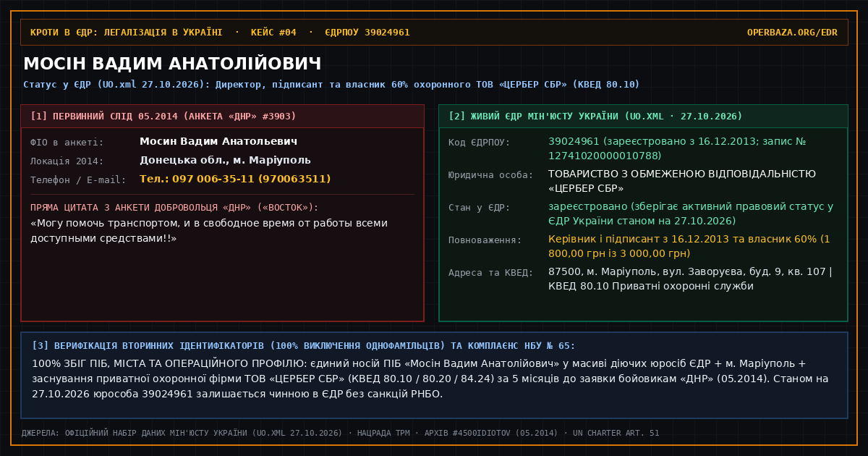Click the "Стан у ЄДР:" label
The width and height of the screenshot is (868, 456).
(x=480, y=208)
